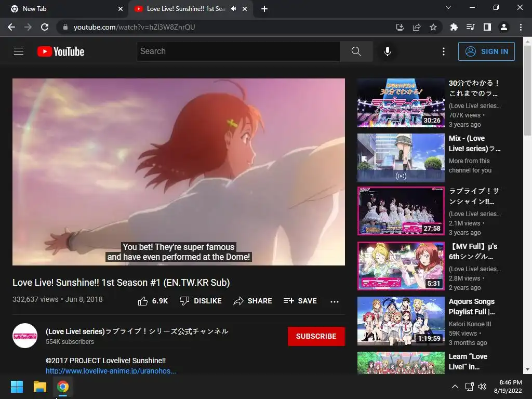Screen dimensions: 532x399
Task: Open the Love Live channel avatar
Action: [25, 336]
